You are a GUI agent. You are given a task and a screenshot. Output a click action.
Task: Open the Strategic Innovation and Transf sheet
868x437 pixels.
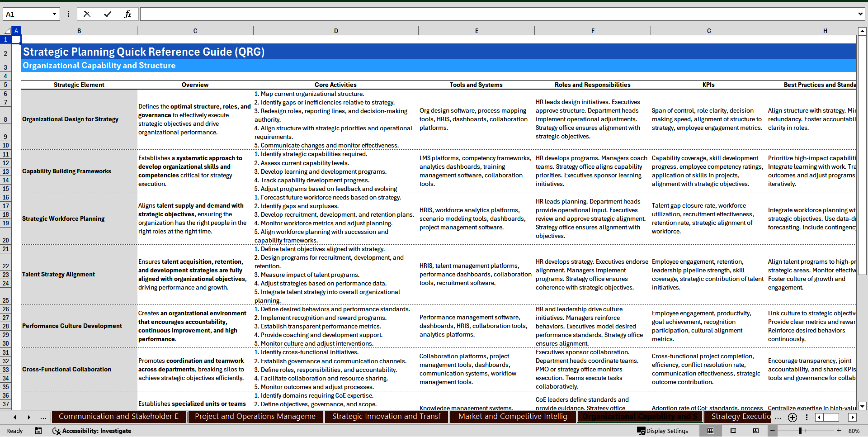tap(386, 416)
